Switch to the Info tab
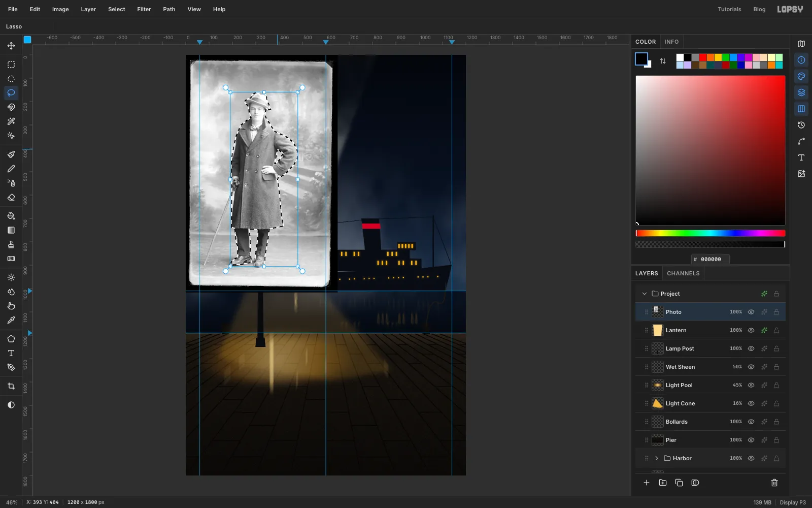Screen dimensions: 812x508 click(671, 42)
